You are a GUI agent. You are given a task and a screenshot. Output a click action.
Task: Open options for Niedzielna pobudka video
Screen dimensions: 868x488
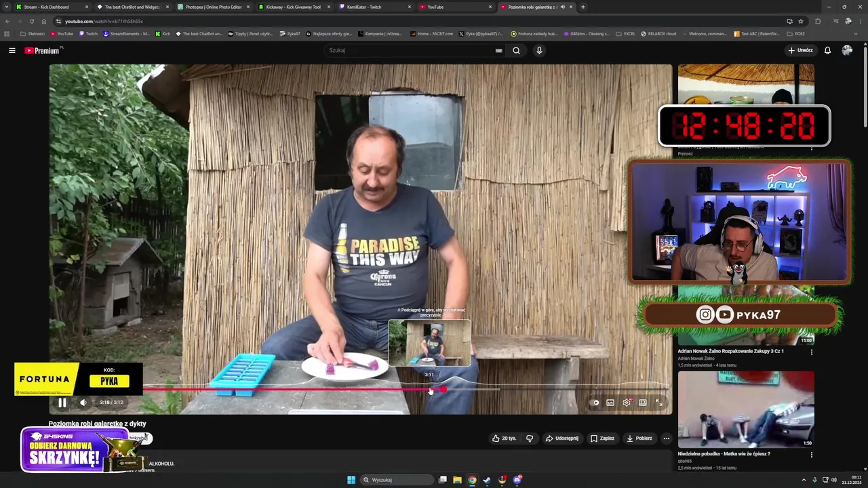pos(811,454)
